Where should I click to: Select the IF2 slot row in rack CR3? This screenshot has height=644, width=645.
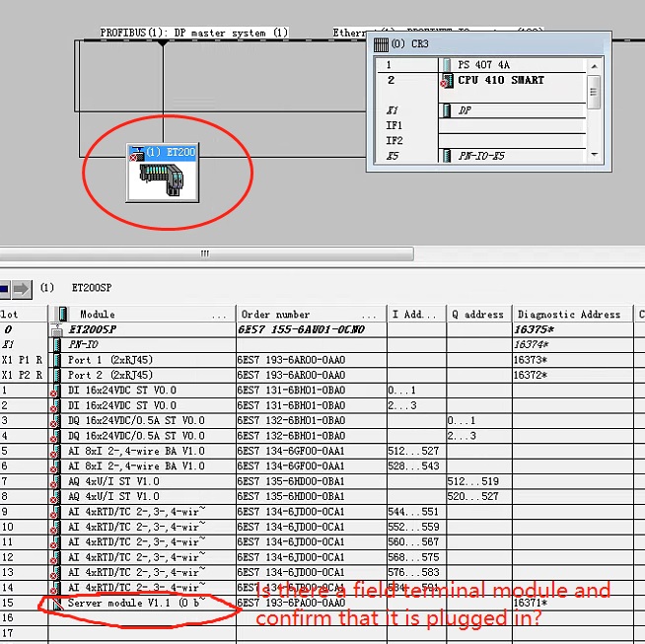[481, 141]
